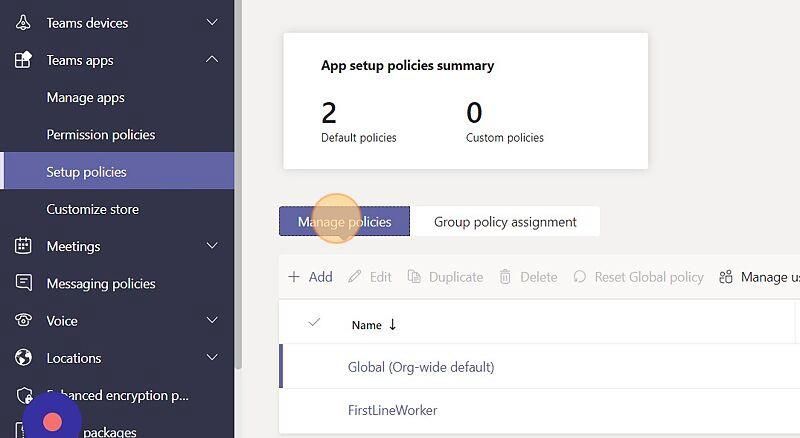Click the Duplicate copy icon
This screenshot has width=800, height=438.
point(414,277)
